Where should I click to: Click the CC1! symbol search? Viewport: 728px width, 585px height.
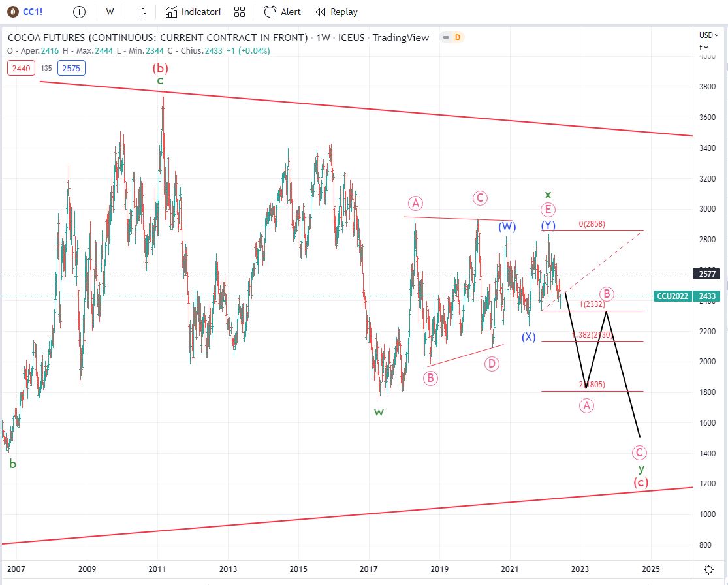coord(33,12)
